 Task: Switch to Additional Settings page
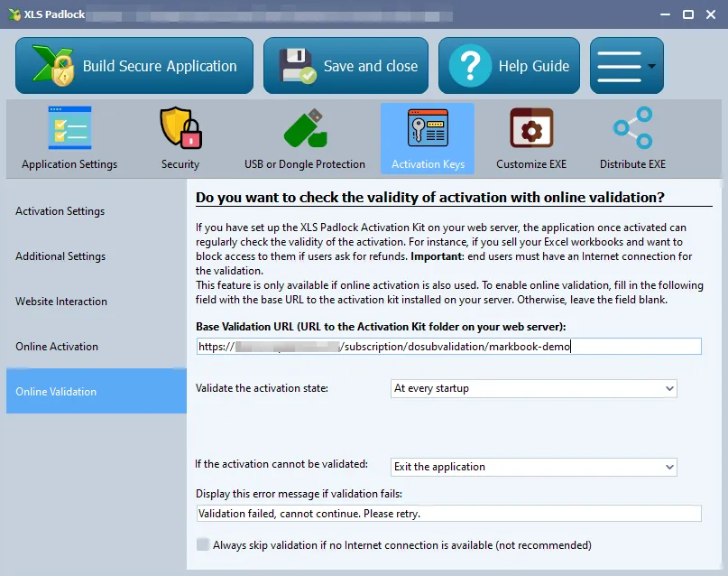pos(97,255)
